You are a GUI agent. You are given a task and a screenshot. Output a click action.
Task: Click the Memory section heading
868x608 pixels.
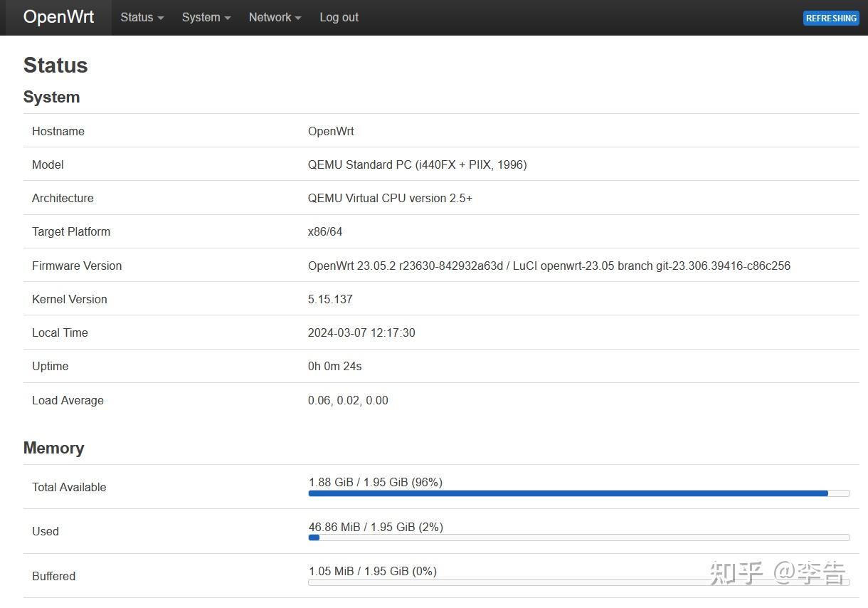(x=53, y=448)
